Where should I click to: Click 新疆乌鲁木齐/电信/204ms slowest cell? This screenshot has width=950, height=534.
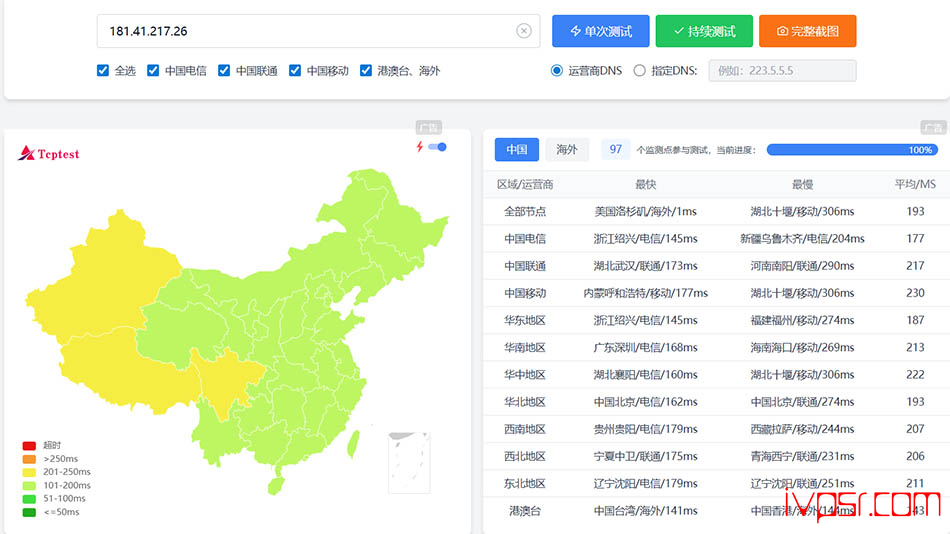coord(802,239)
